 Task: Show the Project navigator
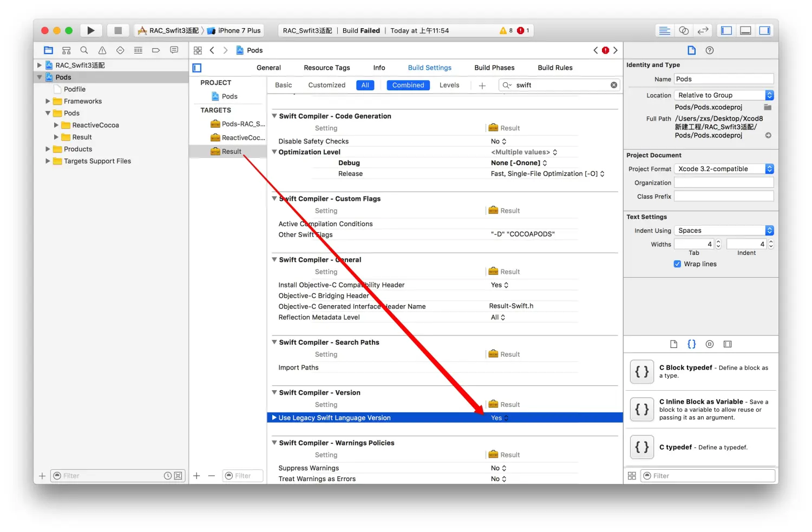coord(49,50)
